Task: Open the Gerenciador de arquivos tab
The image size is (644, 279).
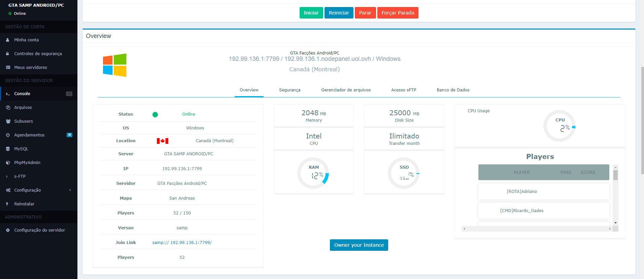Action: (346, 90)
